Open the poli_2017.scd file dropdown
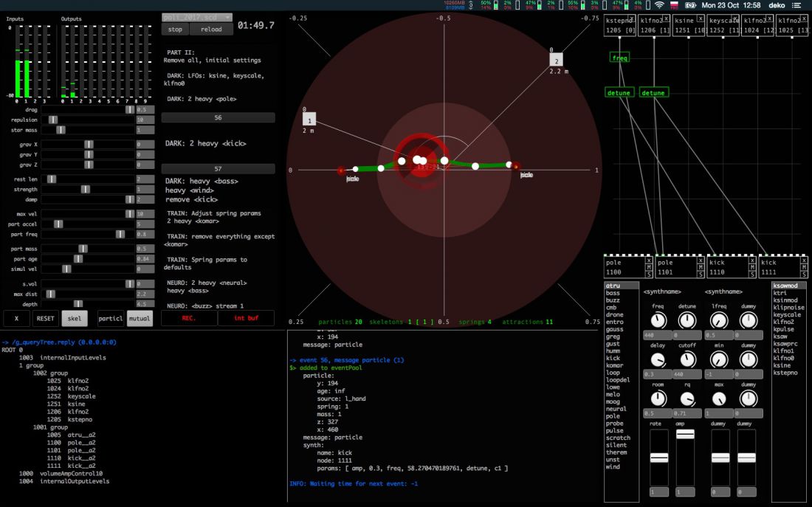This screenshot has height=507, width=812. [x=196, y=17]
